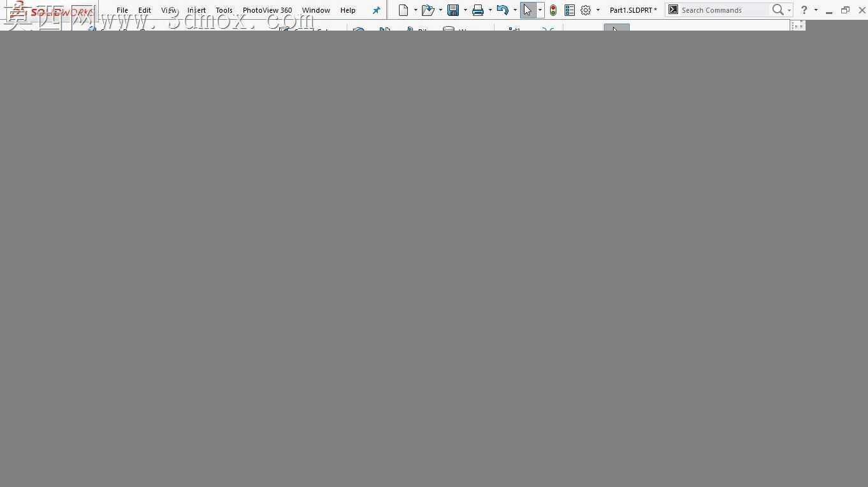
Task: Open the Options gear icon
Action: [x=586, y=10]
